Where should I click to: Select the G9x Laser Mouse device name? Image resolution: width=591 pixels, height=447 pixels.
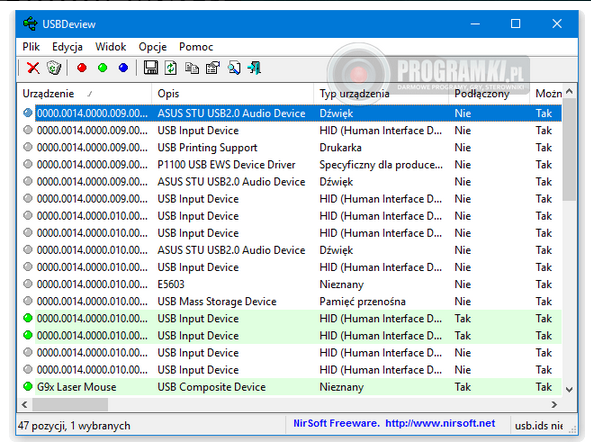click(x=77, y=387)
